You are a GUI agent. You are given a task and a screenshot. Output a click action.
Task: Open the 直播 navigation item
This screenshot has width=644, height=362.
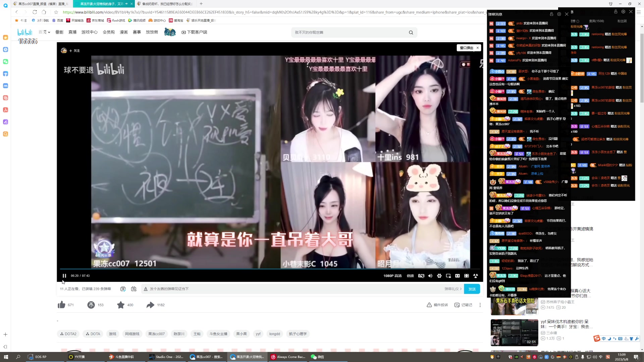click(x=72, y=32)
